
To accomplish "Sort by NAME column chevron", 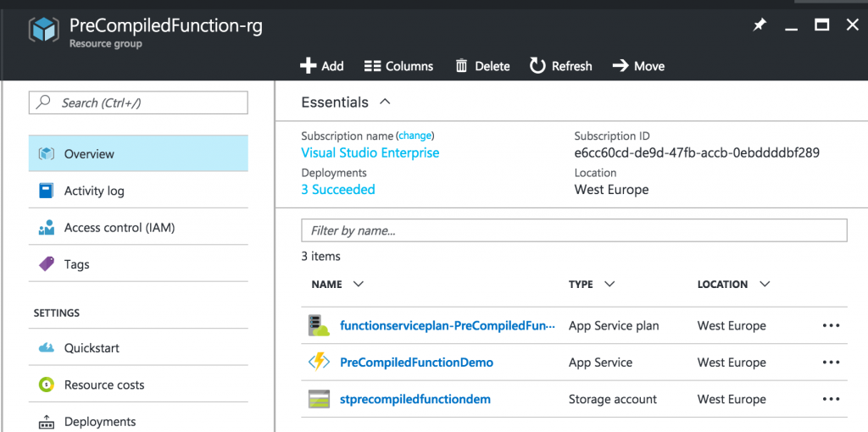I will (359, 285).
